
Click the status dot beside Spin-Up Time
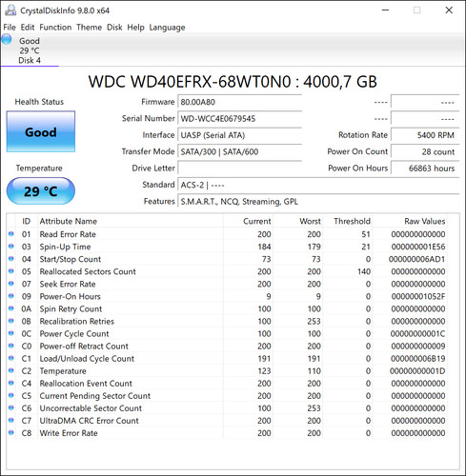click(11, 247)
